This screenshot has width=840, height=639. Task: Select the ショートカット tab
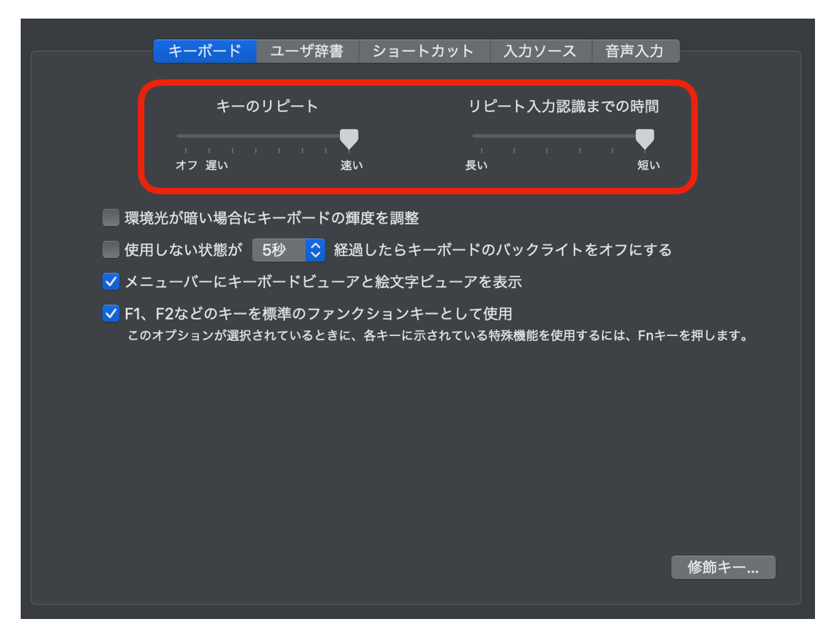point(424,51)
